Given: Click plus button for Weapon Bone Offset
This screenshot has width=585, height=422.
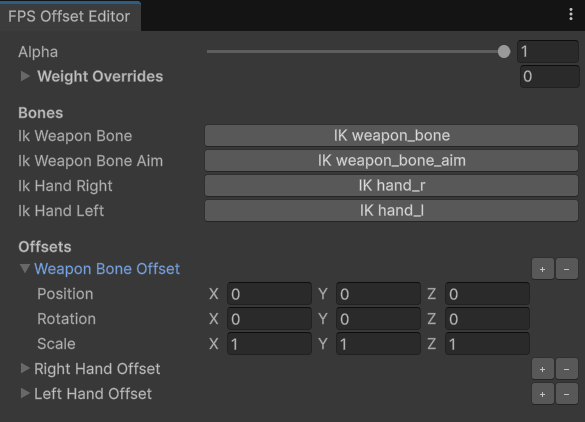Looking at the screenshot, I should click(x=542, y=269).
